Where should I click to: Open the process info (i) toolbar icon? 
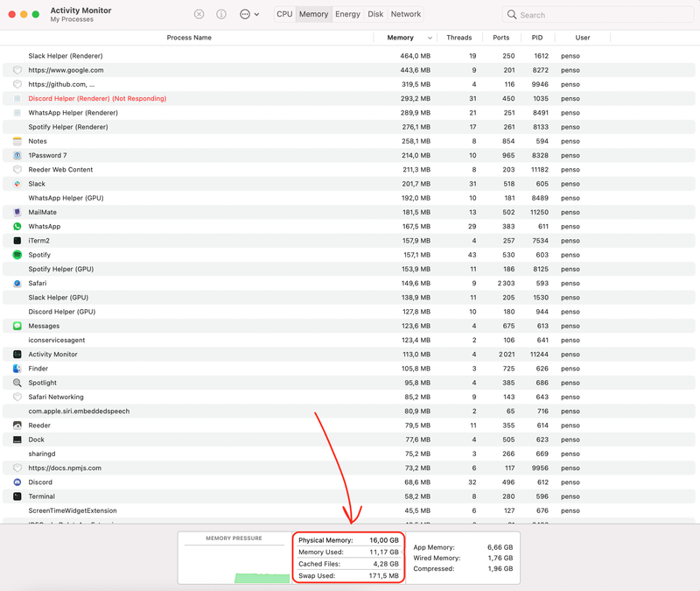[221, 14]
